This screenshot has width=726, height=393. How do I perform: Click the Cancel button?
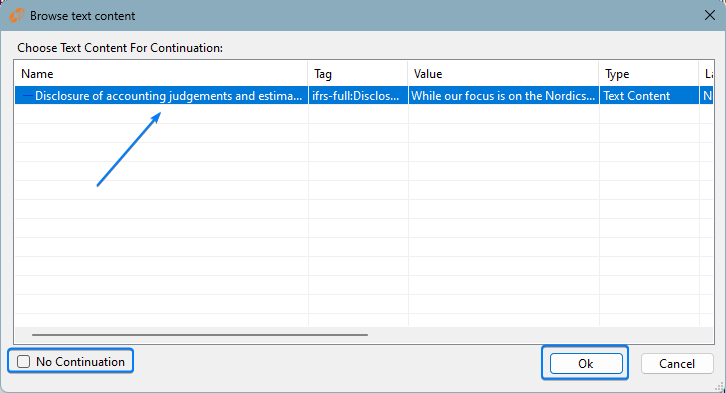click(677, 363)
